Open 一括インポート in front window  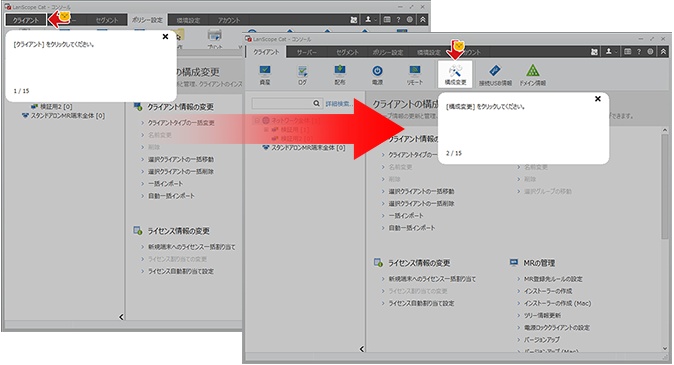[406, 215]
